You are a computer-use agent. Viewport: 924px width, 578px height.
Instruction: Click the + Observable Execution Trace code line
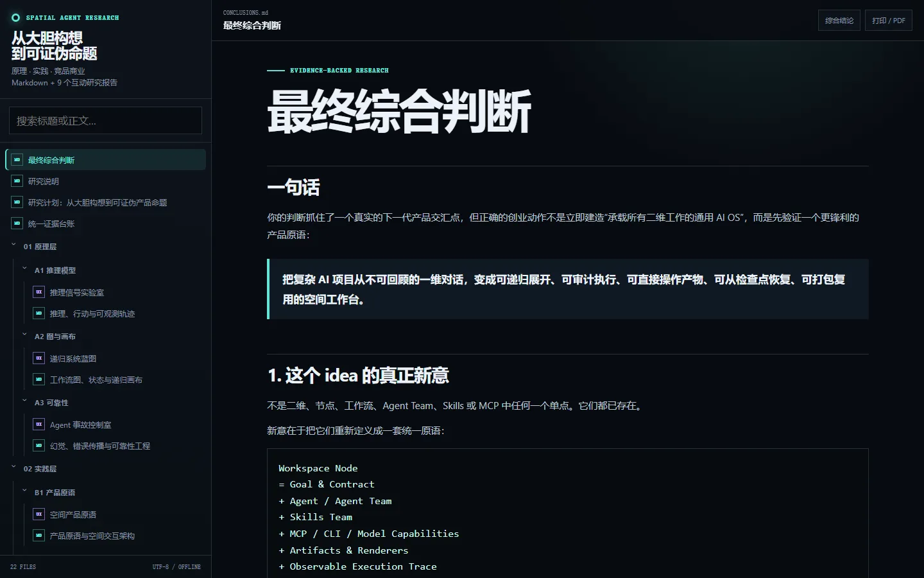tap(358, 566)
